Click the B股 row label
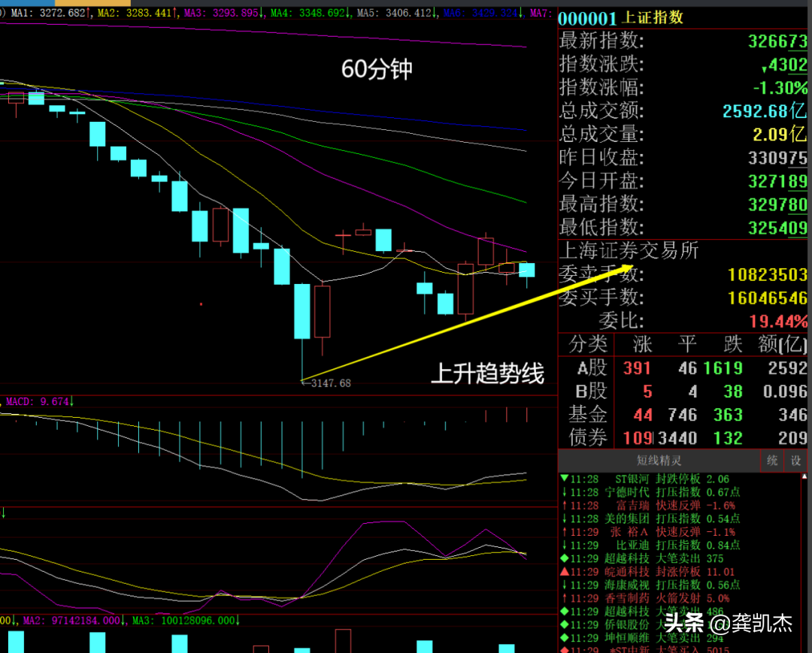 [592, 391]
